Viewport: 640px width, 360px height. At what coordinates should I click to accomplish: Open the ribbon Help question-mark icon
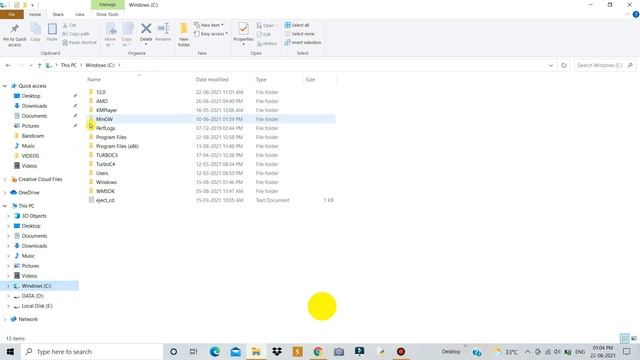(636, 14)
